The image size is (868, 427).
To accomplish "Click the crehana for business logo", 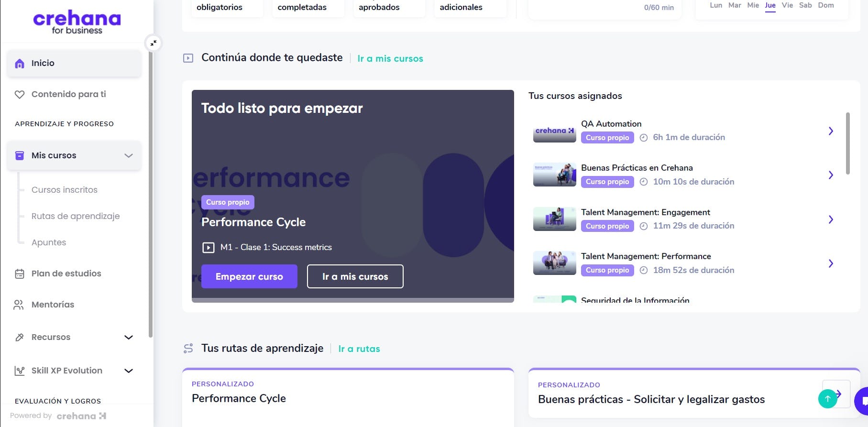I will click(x=77, y=22).
